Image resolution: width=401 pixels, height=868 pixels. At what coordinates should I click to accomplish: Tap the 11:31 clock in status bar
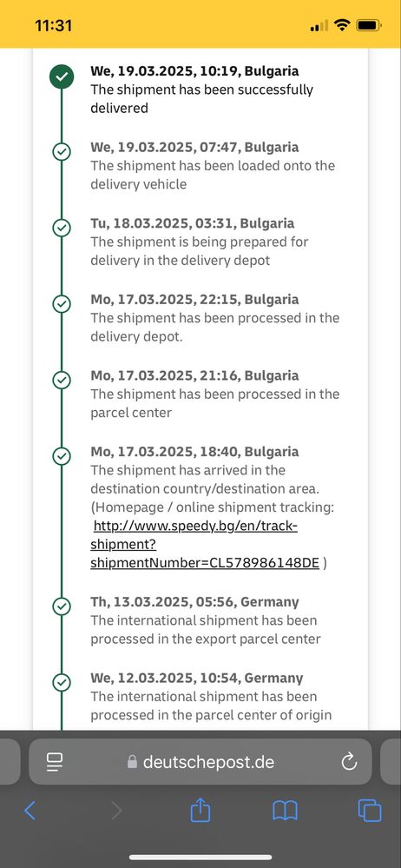point(53,25)
